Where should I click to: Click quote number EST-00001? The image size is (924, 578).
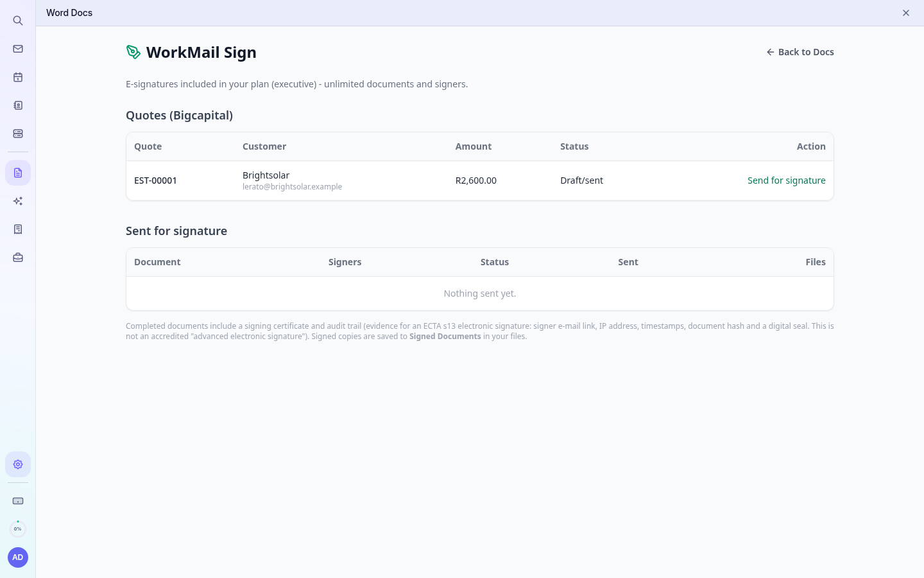[x=155, y=180]
